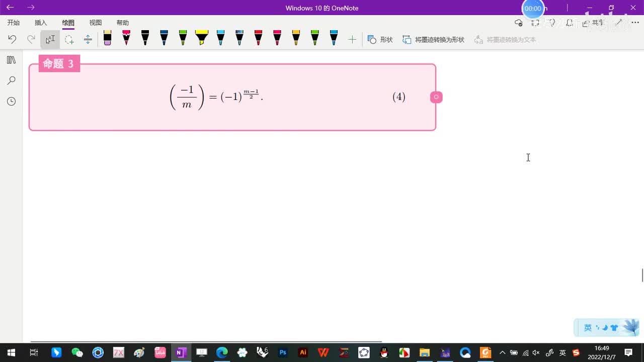The image size is (644, 362).
Task: Open the Windows Start menu
Action: [11, 352]
